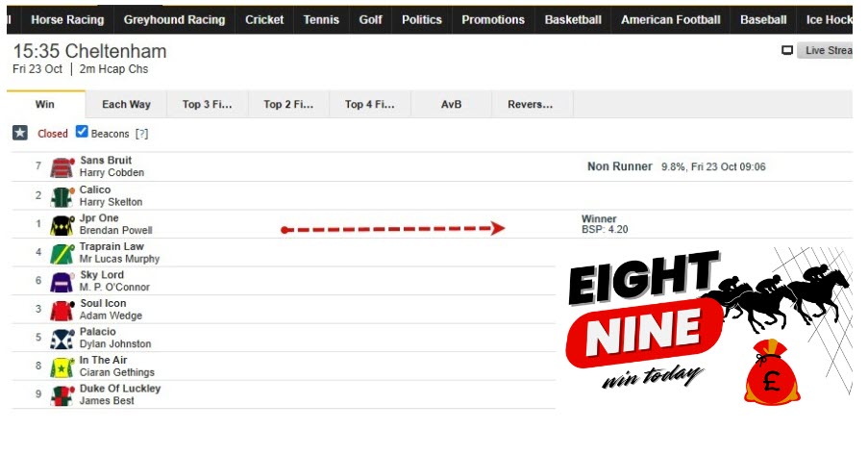Click the Live Stream button
The image size is (868, 455).
point(826,50)
